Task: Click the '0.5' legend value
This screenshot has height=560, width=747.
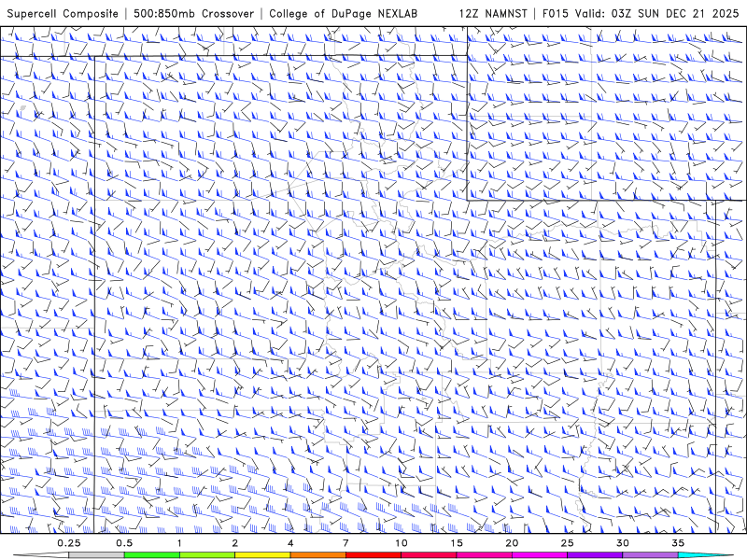Action: pos(124,543)
